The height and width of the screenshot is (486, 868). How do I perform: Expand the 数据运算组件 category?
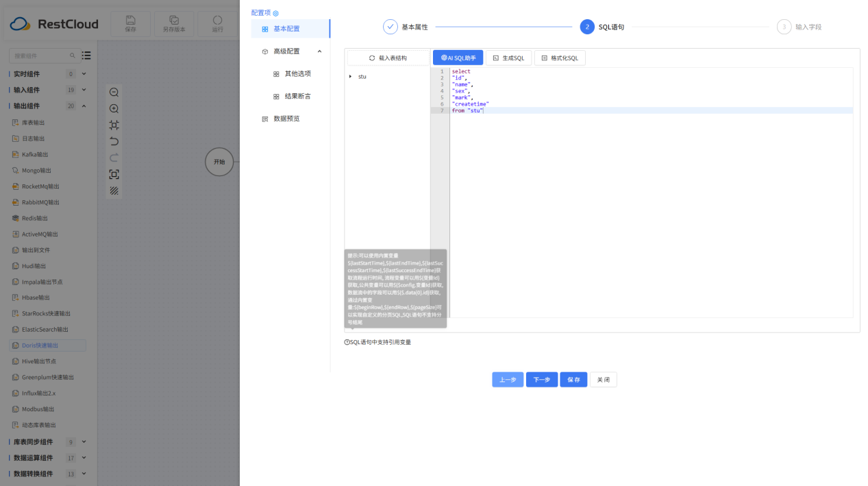tap(84, 458)
